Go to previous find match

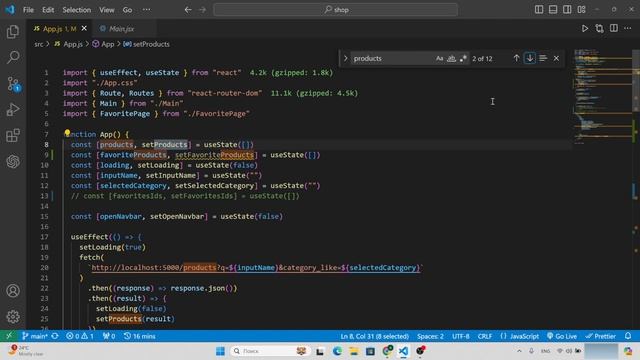(x=516, y=58)
